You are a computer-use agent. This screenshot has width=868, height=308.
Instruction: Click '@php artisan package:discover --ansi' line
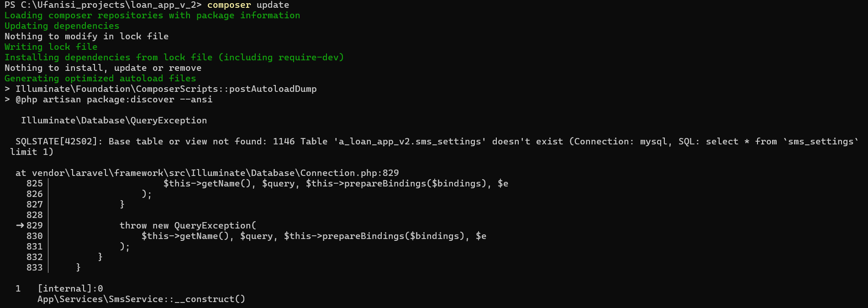(108, 100)
